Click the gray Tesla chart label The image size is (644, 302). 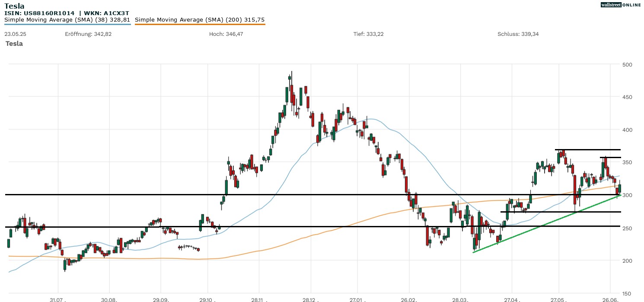click(14, 44)
